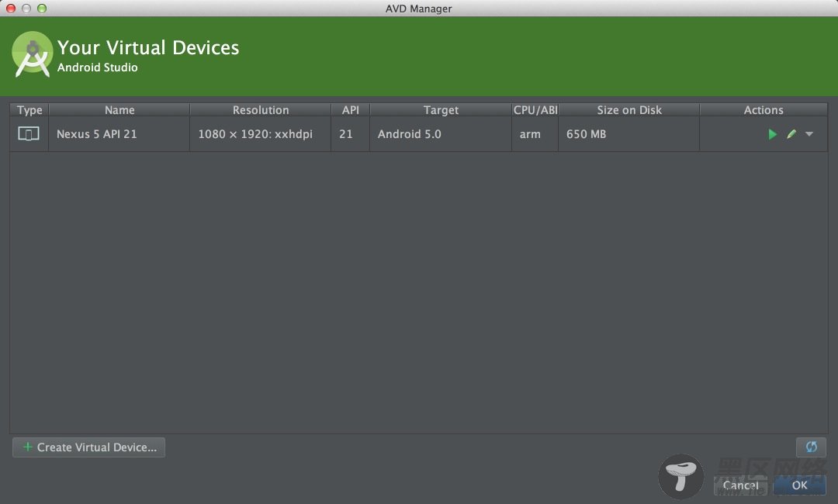Sort by the Name column header
This screenshot has width=838, height=504.
[x=119, y=110]
